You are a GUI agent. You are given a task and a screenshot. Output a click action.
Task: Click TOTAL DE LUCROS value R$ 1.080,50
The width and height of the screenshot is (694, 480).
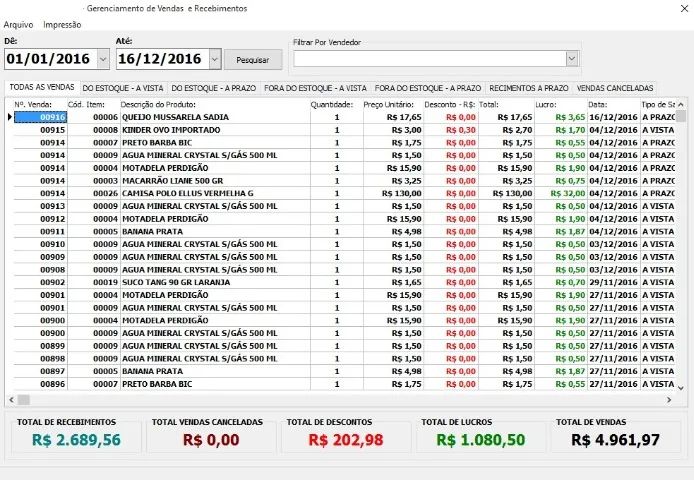coord(481,440)
